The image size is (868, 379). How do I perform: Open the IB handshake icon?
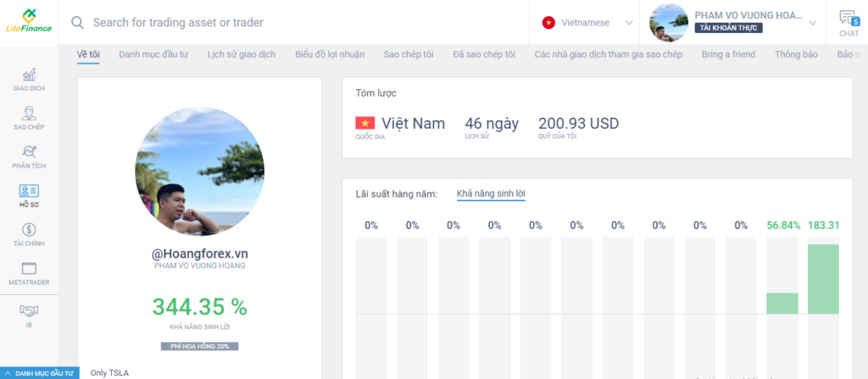(x=29, y=310)
